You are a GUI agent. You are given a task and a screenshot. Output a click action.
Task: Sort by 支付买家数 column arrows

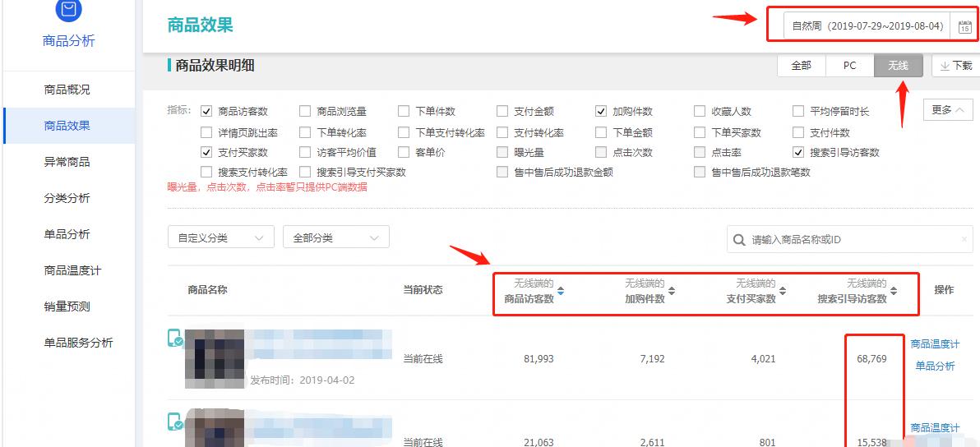pyautogui.click(x=783, y=291)
